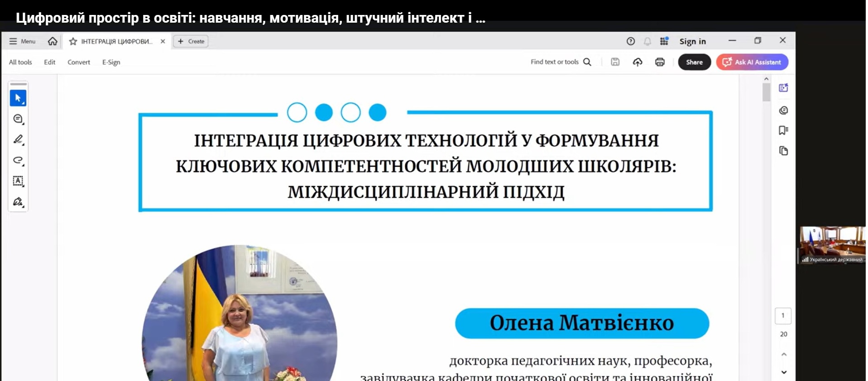
Task: Select the arrow Selection tool
Action: click(x=18, y=98)
